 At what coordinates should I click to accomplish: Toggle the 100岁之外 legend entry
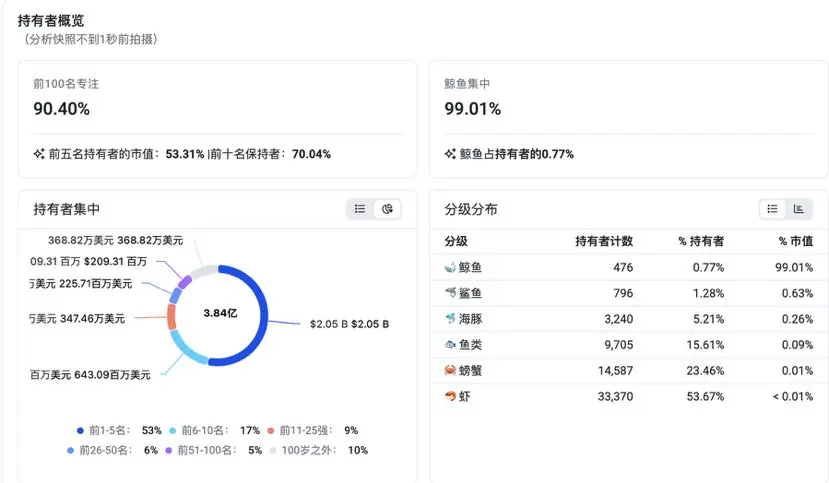pyautogui.click(x=319, y=450)
